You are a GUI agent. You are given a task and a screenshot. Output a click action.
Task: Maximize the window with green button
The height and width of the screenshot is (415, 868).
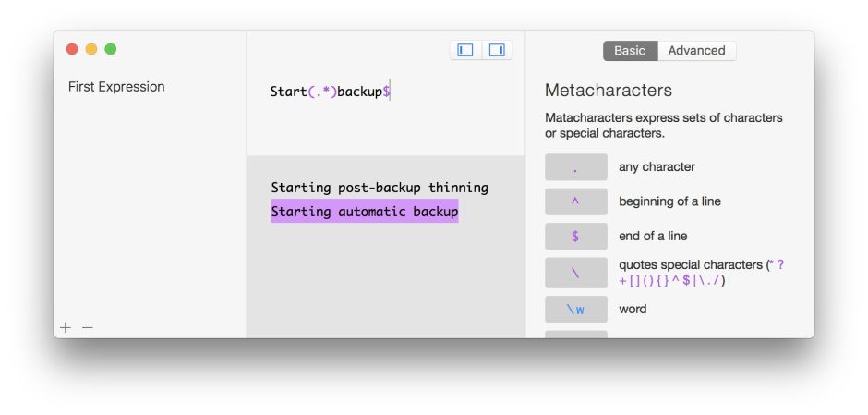[x=111, y=49]
